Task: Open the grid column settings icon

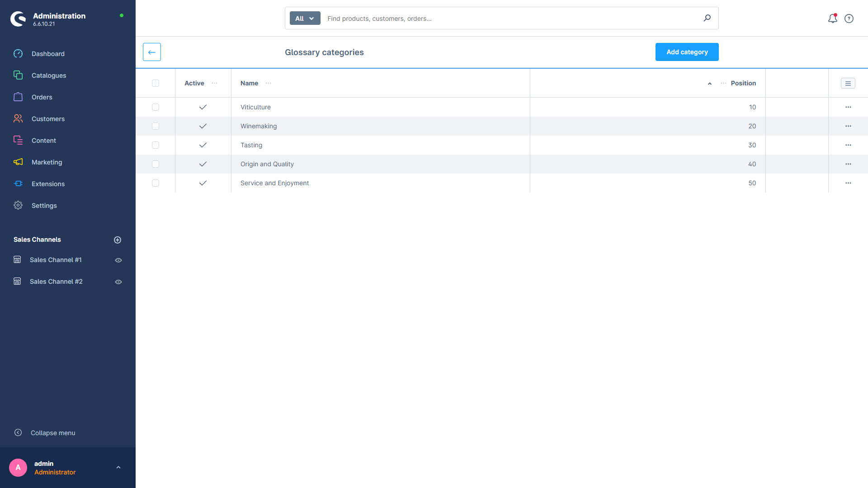Action: tap(848, 83)
